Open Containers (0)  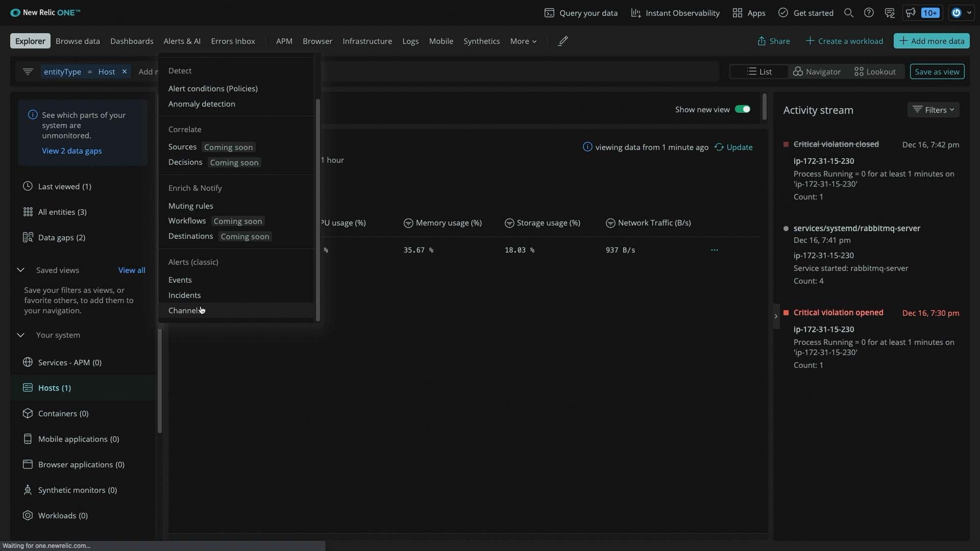(x=63, y=413)
